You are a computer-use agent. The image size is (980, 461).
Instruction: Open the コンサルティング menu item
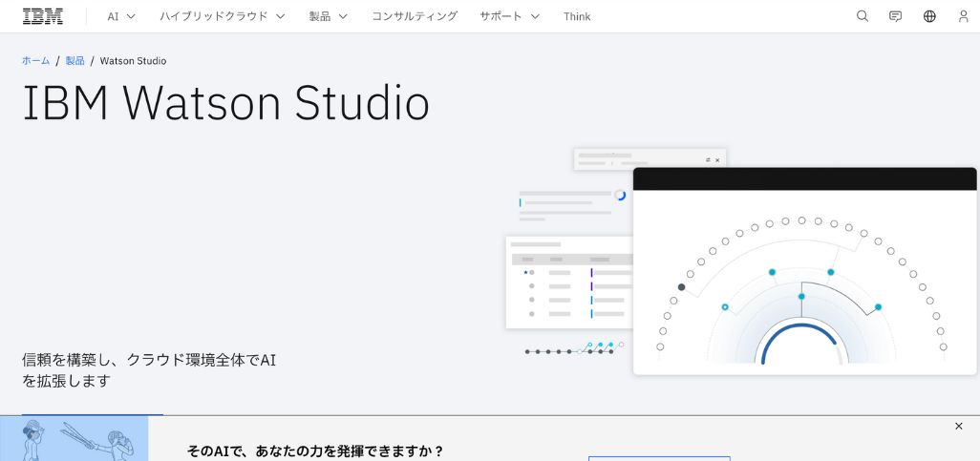415,16
